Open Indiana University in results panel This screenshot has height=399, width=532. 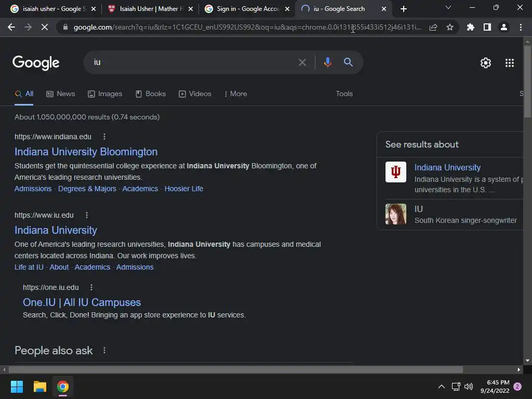click(x=447, y=167)
